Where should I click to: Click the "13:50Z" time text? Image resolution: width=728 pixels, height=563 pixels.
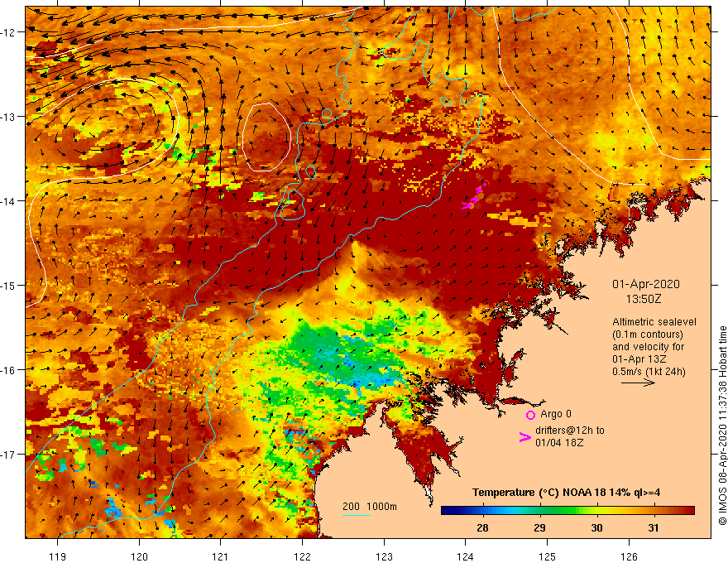[x=644, y=299]
